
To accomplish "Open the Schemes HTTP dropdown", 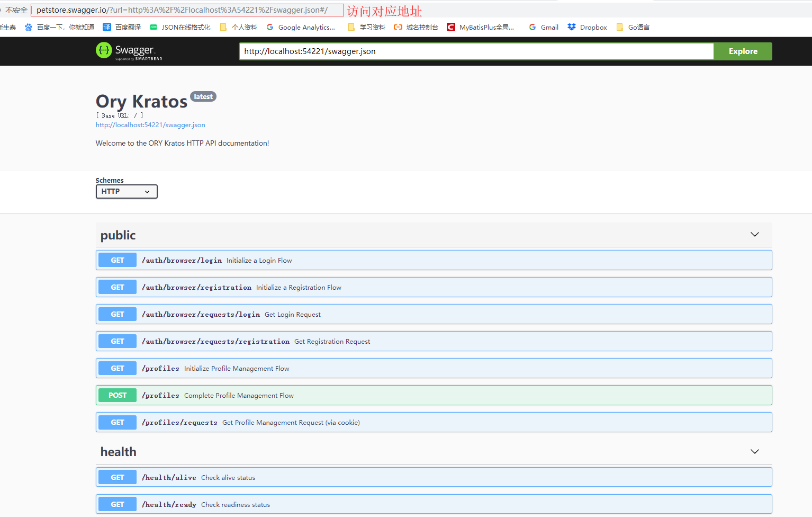I will 127,191.
